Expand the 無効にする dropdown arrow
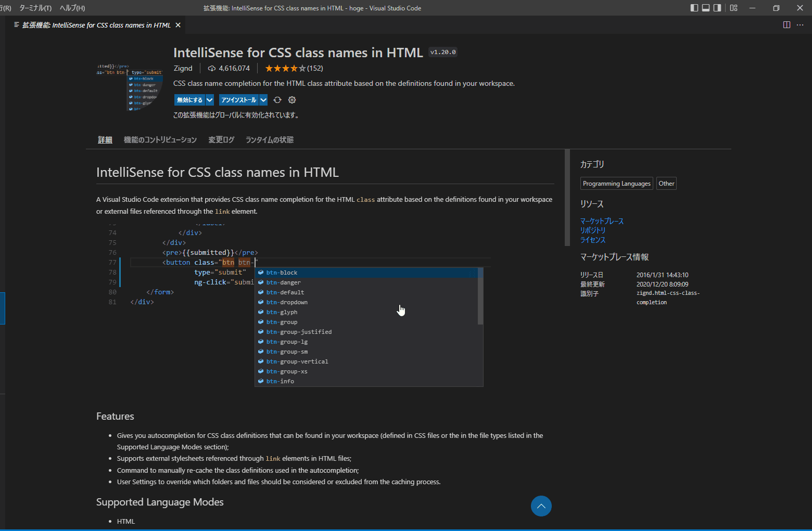812x531 pixels. 210,100
